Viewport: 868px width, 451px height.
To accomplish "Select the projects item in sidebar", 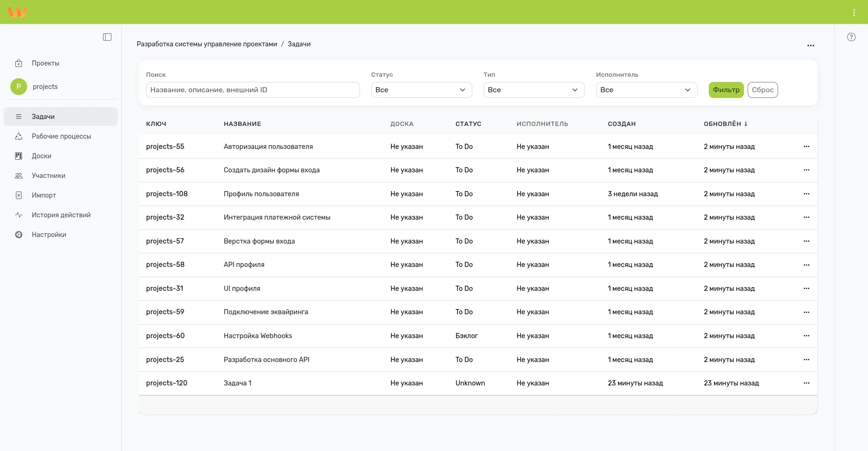I will (x=60, y=87).
